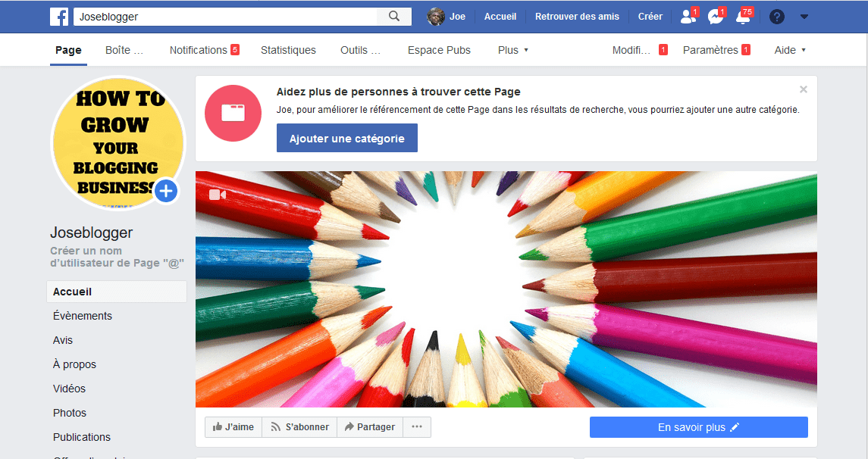Viewport: 868px width, 459px height.
Task: Open friend requests icon
Action: coord(687,17)
